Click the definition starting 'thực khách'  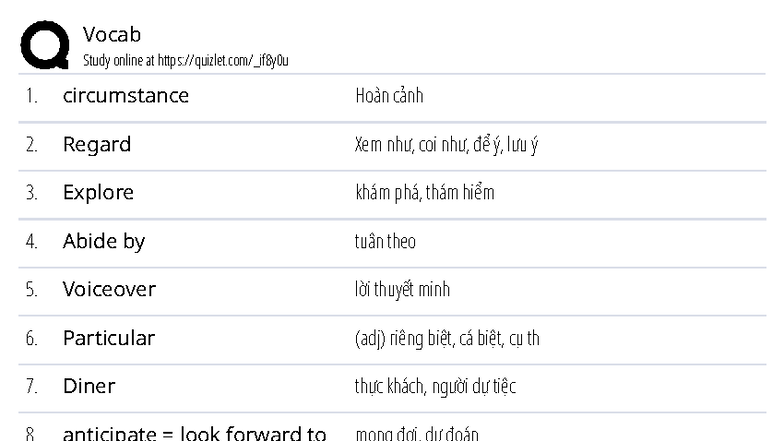[435, 386]
